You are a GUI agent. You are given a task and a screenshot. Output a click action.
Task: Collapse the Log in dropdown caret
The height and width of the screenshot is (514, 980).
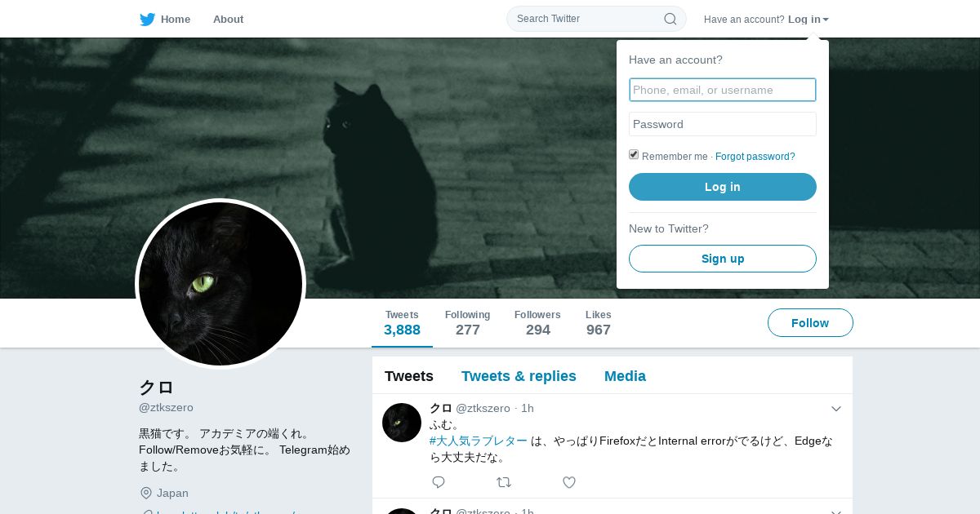(x=826, y=20)
